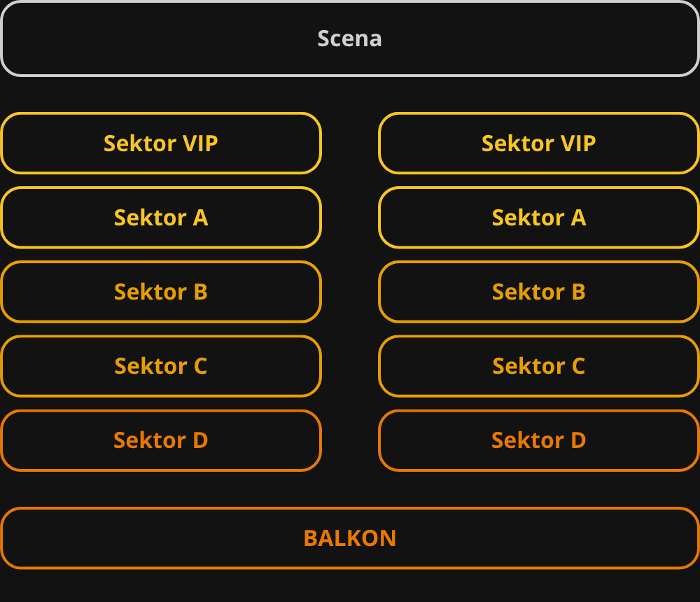Click the Sektor B label text on the right
The image size is (700, 602).
pyautogui.click(x=539, y=292)
